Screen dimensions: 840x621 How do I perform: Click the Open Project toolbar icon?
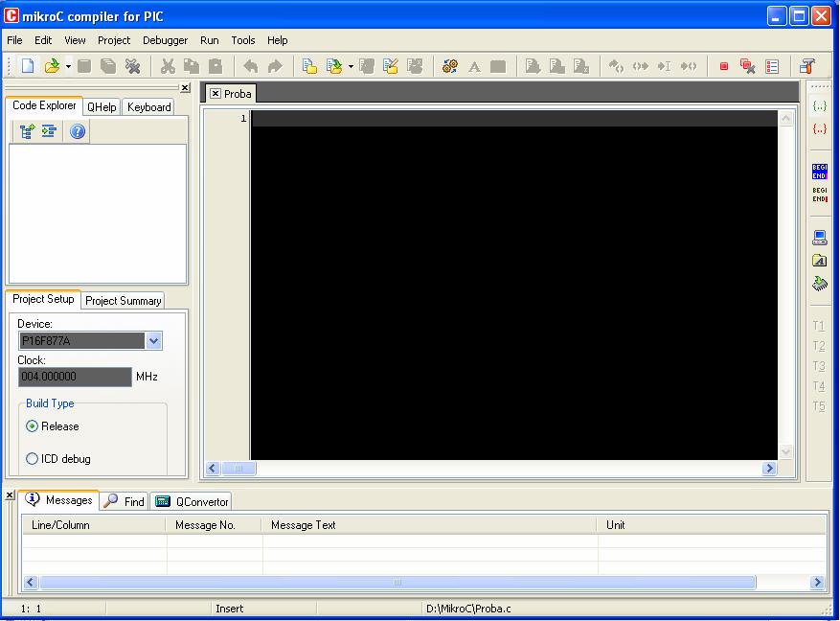coord(334,66)
